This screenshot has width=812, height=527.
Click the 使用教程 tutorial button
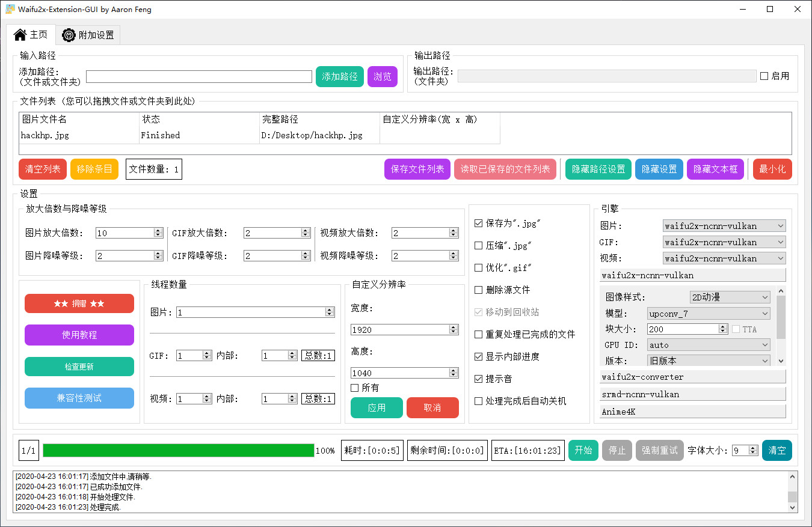[79, 335]
